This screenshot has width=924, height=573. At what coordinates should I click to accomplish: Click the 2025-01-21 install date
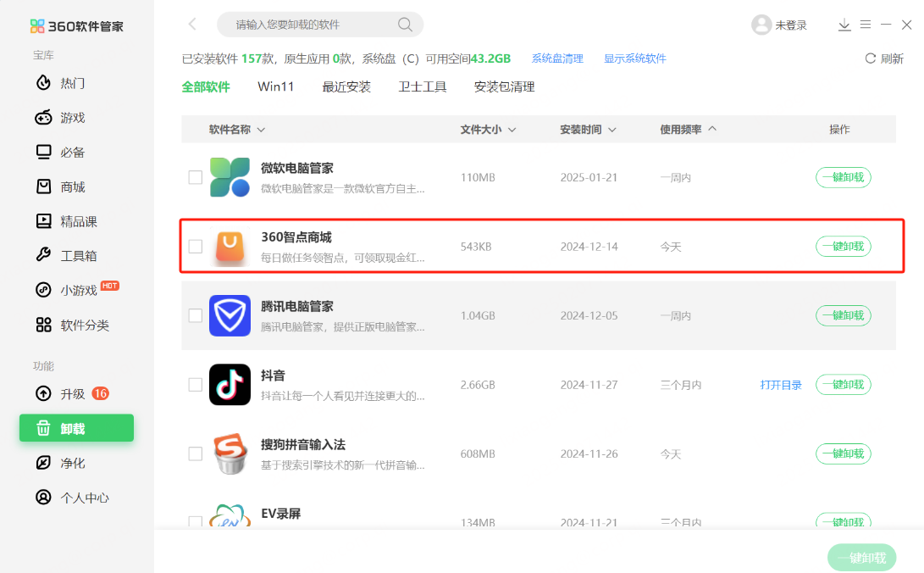[x=589, y=177]
